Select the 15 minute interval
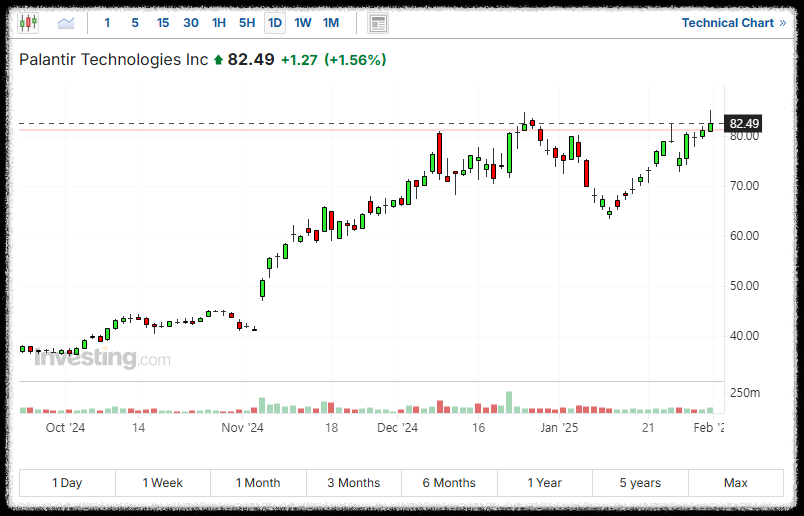 point(163,23)
